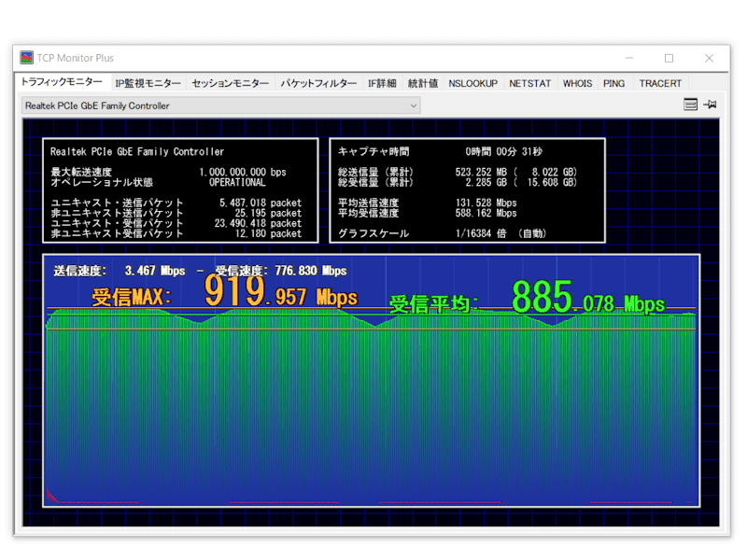Click the オペレーショナル状態 label

click(102, 182)
